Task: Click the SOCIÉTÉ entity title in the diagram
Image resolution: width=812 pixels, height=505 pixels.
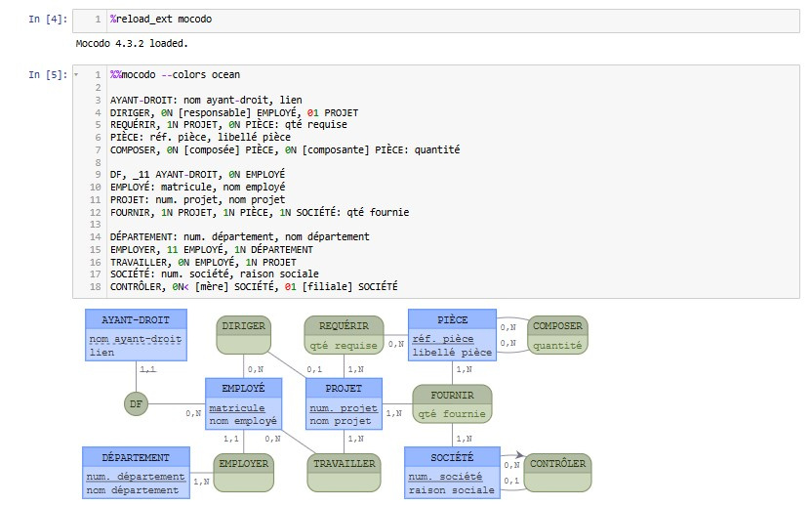Action: coord(452,457)
